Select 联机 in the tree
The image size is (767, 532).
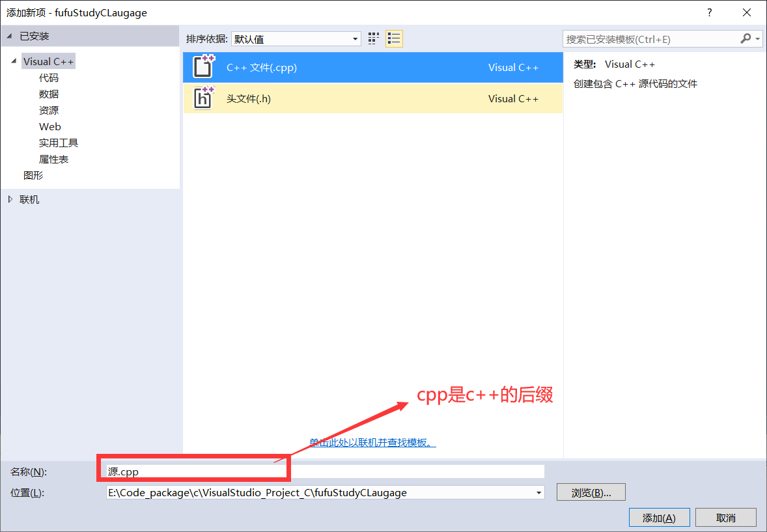tap(29, 199)
